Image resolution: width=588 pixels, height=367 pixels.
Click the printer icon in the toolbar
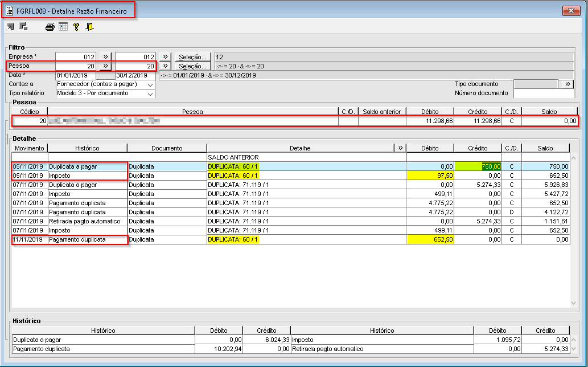tap(50, 27)
